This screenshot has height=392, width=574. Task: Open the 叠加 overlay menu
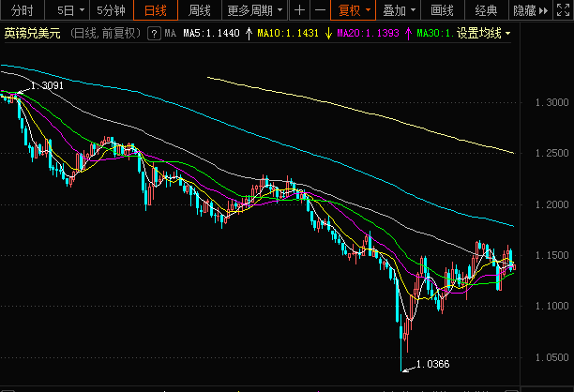[399, 10]
